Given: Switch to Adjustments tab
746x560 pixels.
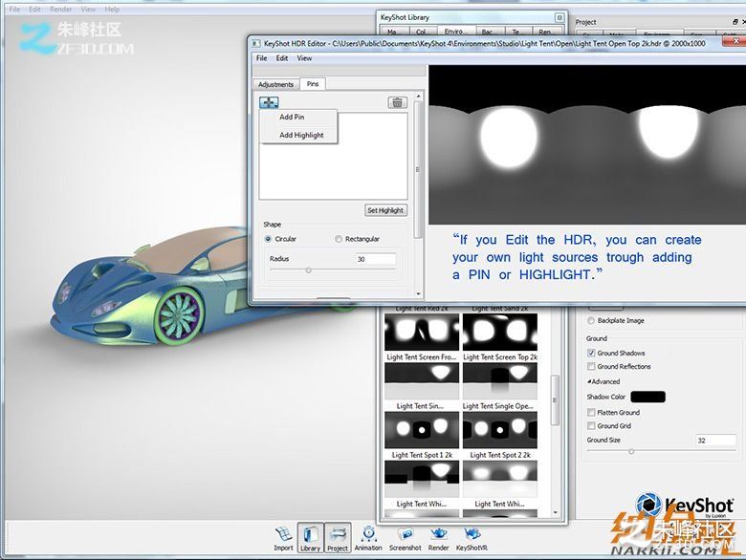Looking at the screenshot, I should coord(276,84).
